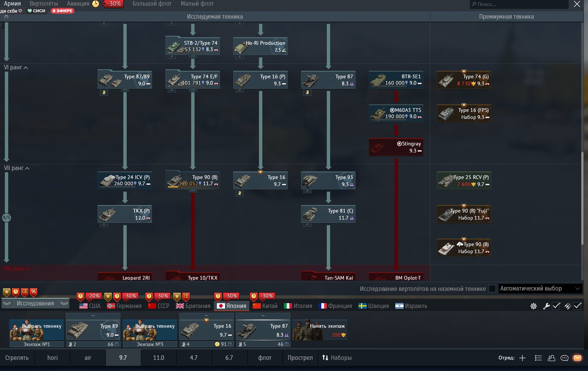Add a squad member with the plus icon

click(x=522, y=358)
